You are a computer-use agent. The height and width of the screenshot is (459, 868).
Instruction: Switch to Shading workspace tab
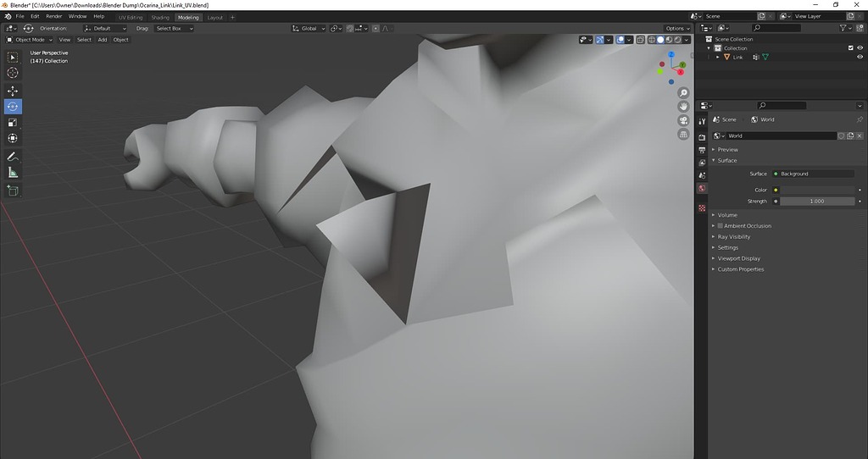[x=160, y=17]
